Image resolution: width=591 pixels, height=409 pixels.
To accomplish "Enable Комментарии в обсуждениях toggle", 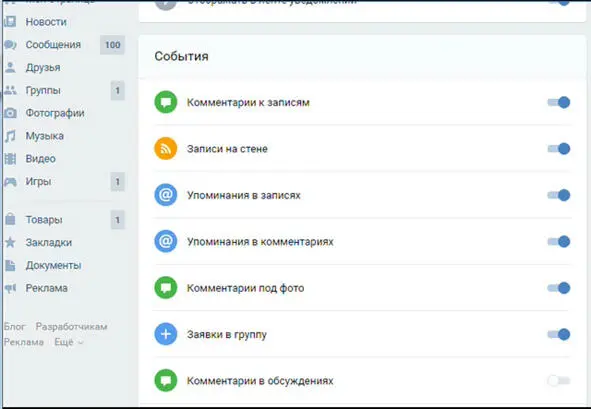I will 559,381.
